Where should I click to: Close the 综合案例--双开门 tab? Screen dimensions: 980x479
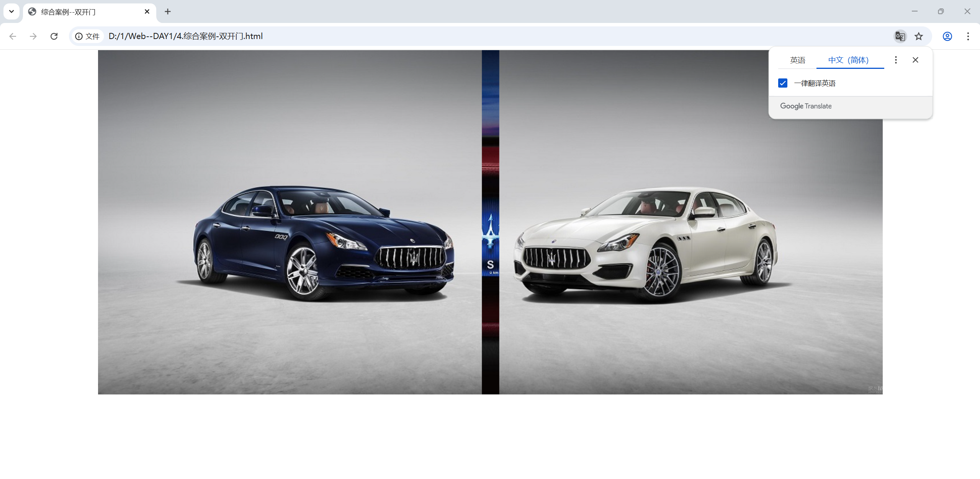147,11
